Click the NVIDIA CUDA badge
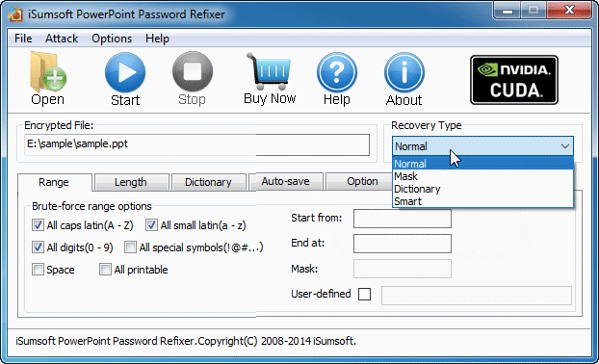 point(514,80)
